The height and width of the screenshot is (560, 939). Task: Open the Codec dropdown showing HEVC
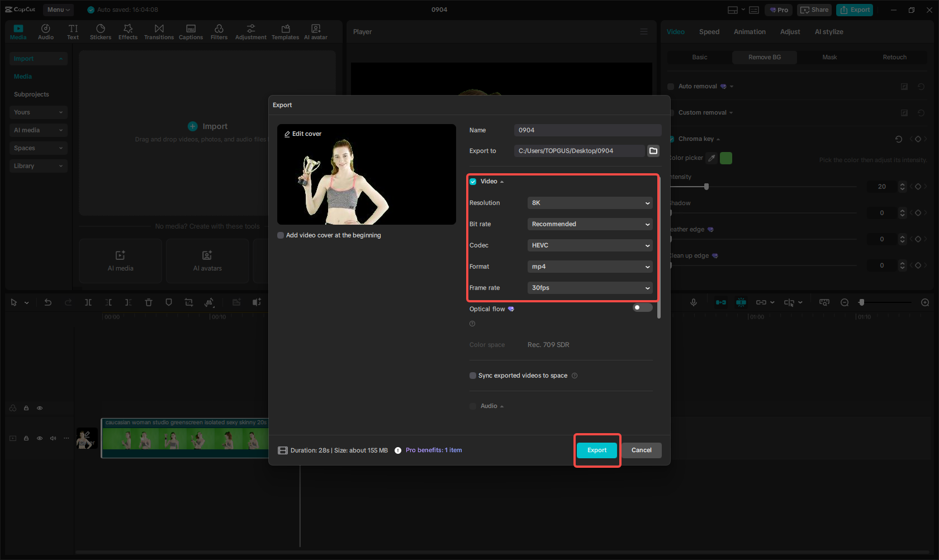(x=590, y=245)
